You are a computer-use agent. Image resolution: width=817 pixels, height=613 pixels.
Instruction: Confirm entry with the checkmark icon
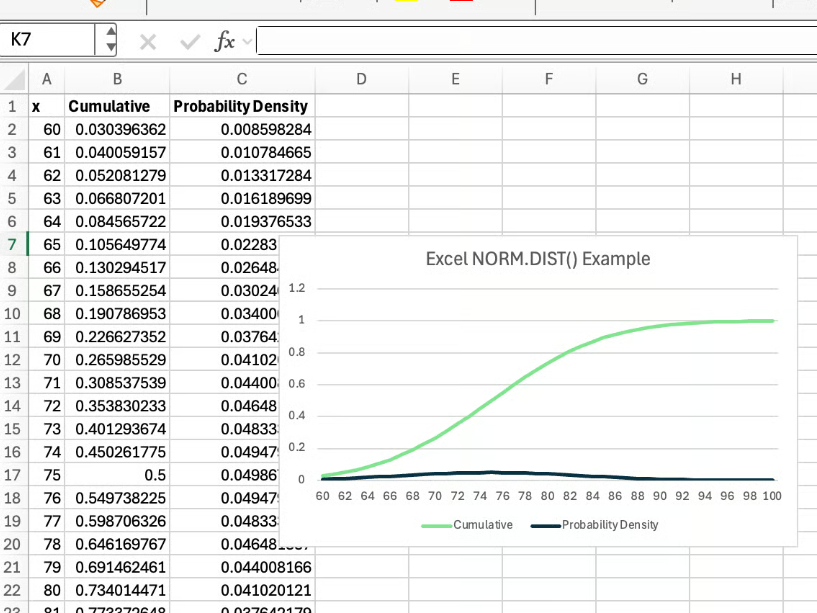190,40
